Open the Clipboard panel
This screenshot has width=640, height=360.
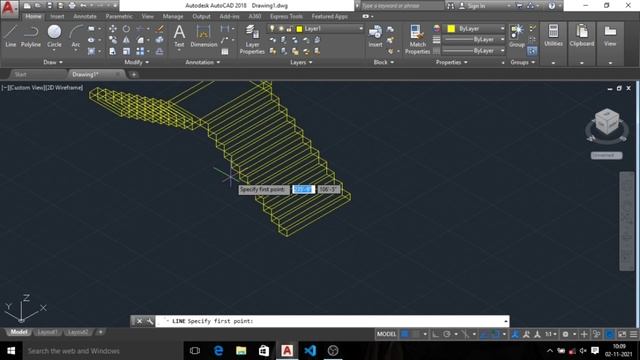click(x=582, y=36)
